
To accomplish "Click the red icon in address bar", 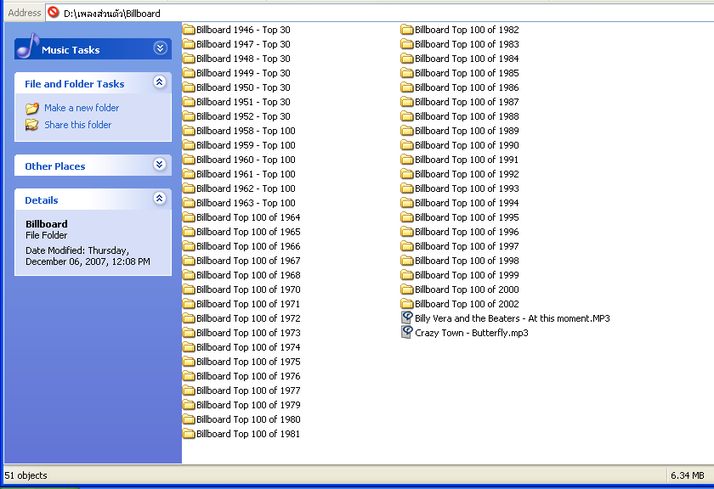I will click(x=53, y=12).
